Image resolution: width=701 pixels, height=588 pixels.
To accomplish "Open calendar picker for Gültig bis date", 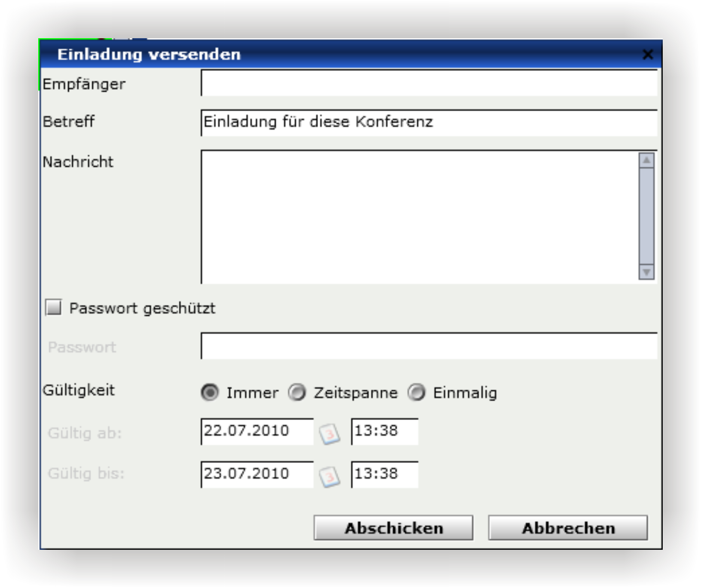I will pyautogui.click(x=330, y=477).
